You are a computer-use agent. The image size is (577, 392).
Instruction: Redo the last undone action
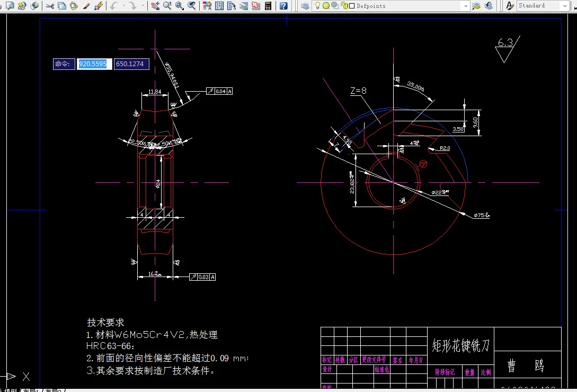(132, 5)
